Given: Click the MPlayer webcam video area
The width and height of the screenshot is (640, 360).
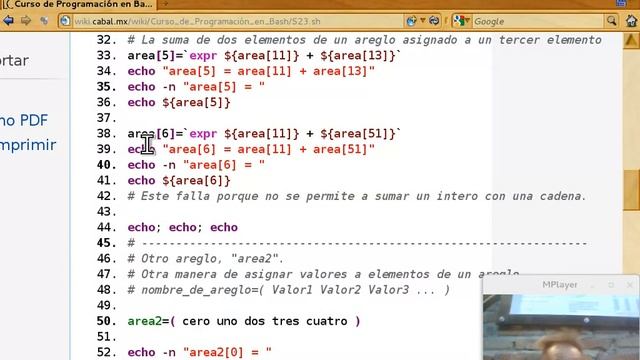Looking at the screenshot, I should point(561,327).
